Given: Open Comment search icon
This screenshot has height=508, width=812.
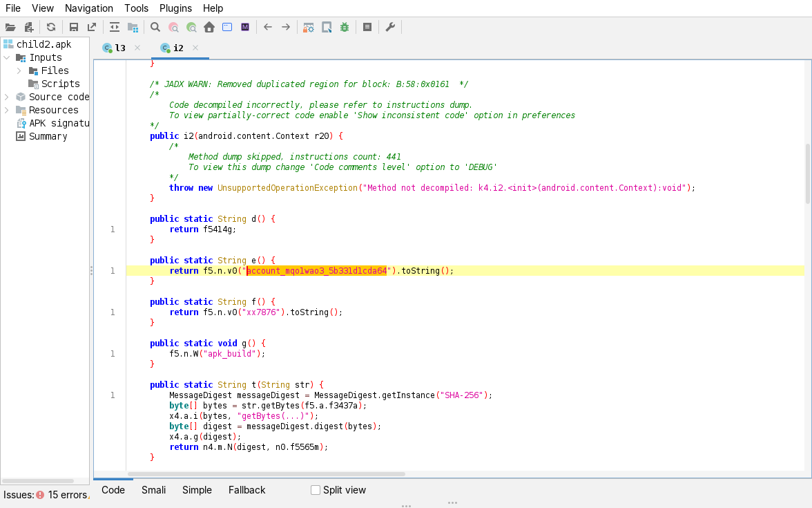Looking at the screenshot, I should pyautogui.click(x=192, y=28).
